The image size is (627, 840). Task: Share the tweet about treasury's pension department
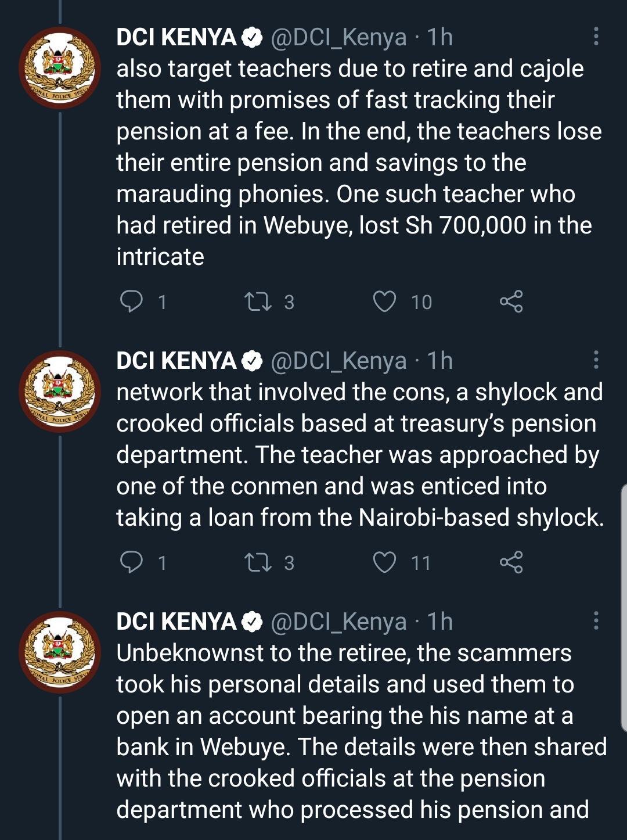511,562
